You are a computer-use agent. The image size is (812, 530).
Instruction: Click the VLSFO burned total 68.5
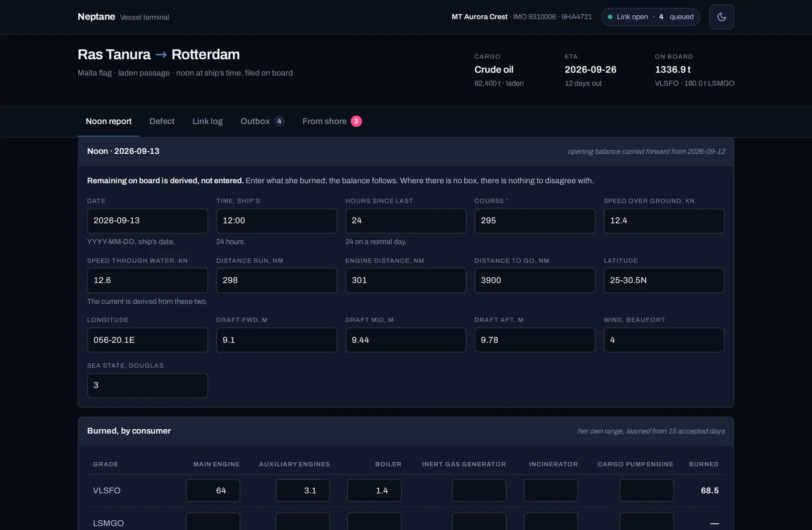point(710,490)
